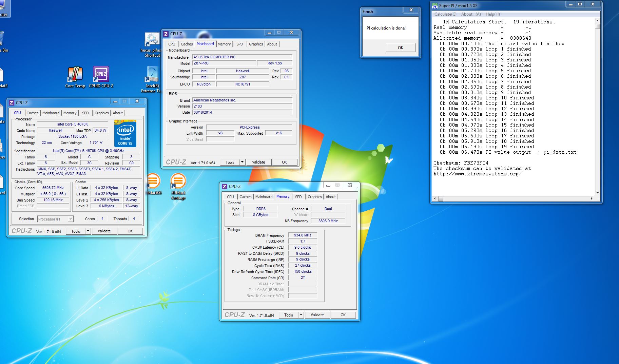Click the CPU-Z Memory window title icon
Viewport: 619px width, 364px height.
pos(225,187)
